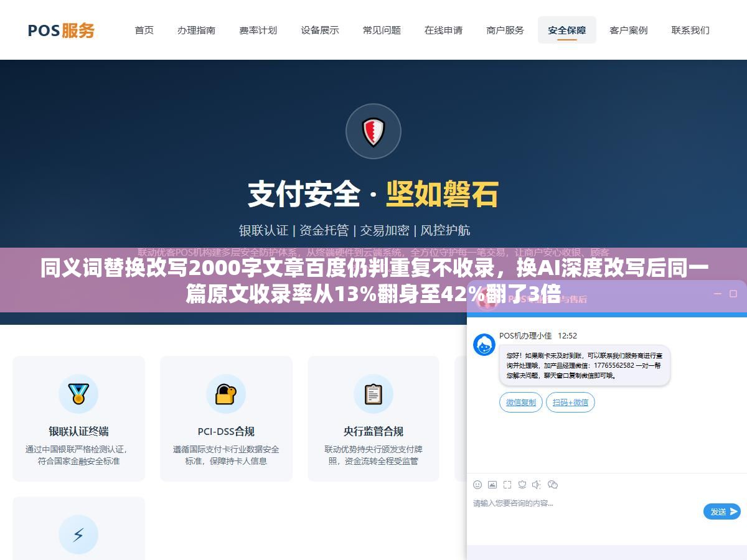The width and height of the screenshot is (747, 560).
Task: Click the 联动优势持央行颁发支付牌照 description
Action: click(x=374, y=455)
